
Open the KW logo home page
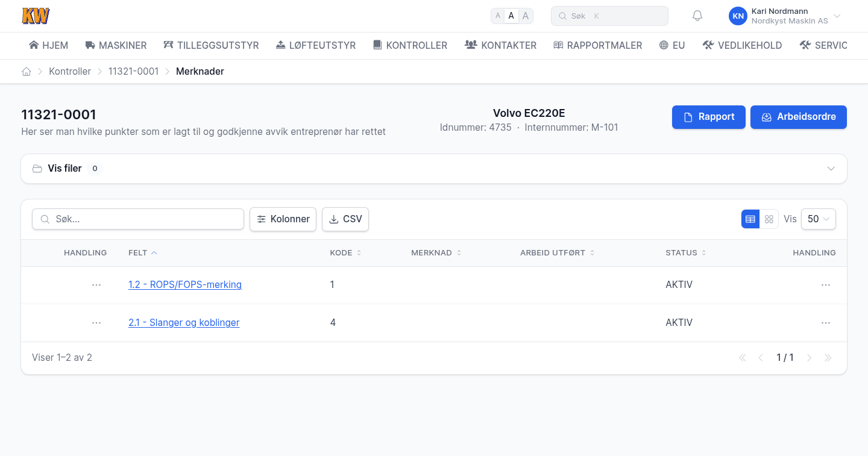36,16
